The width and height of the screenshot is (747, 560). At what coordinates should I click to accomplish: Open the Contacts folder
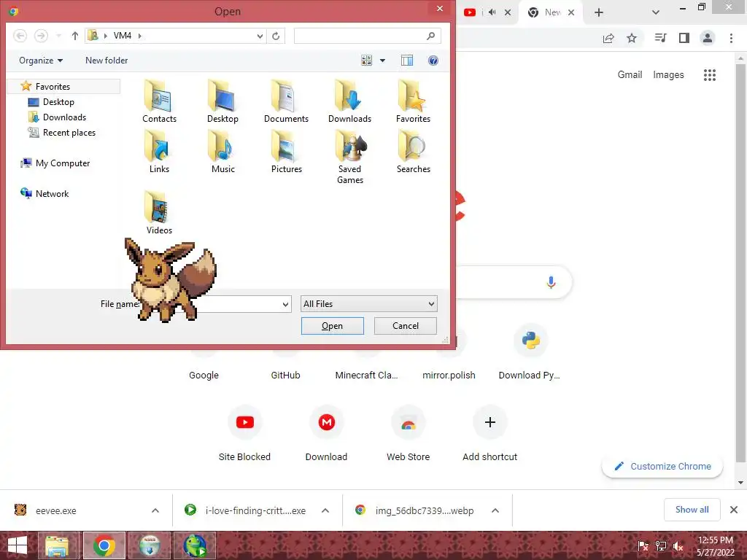point(159,101)
